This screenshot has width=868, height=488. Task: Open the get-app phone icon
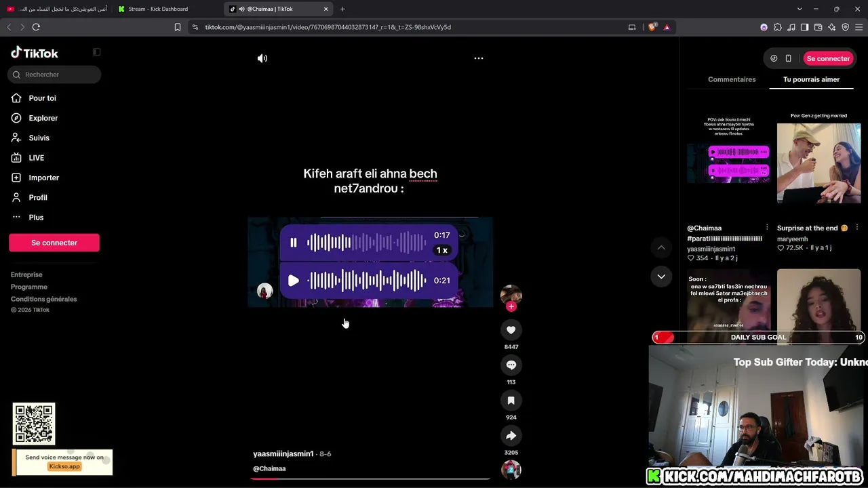(x=788, y=58)
